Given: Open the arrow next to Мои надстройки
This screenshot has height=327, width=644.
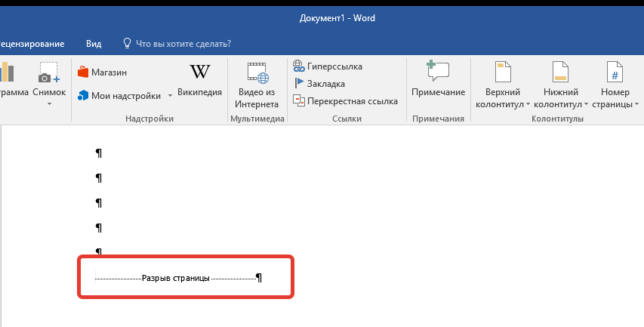Looking at the screenshot, I should (170, 96).
